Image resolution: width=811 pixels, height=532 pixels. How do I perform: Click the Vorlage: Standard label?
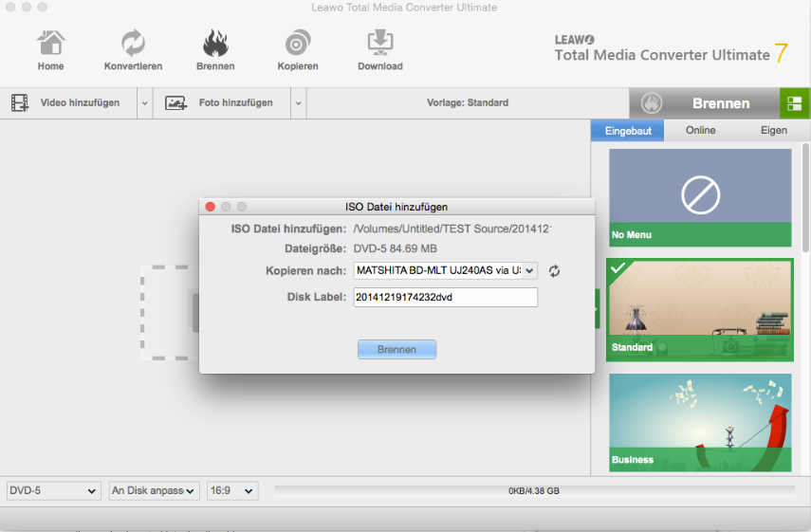click(468, 102)
